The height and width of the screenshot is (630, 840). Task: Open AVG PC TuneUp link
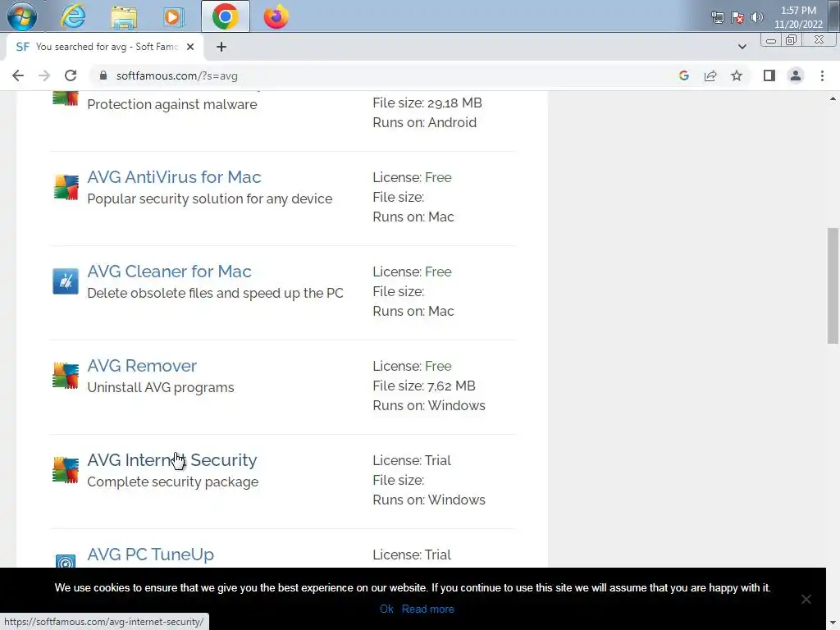[x=151, y=554]
